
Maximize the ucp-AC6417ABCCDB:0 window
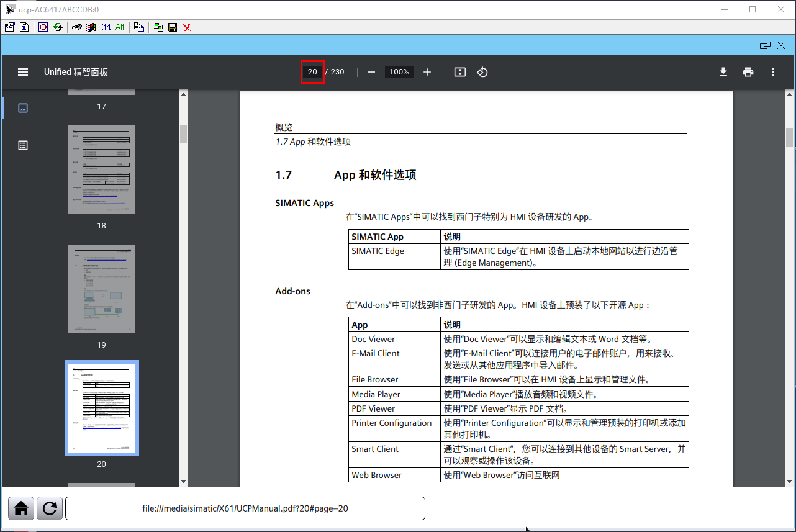753,9
